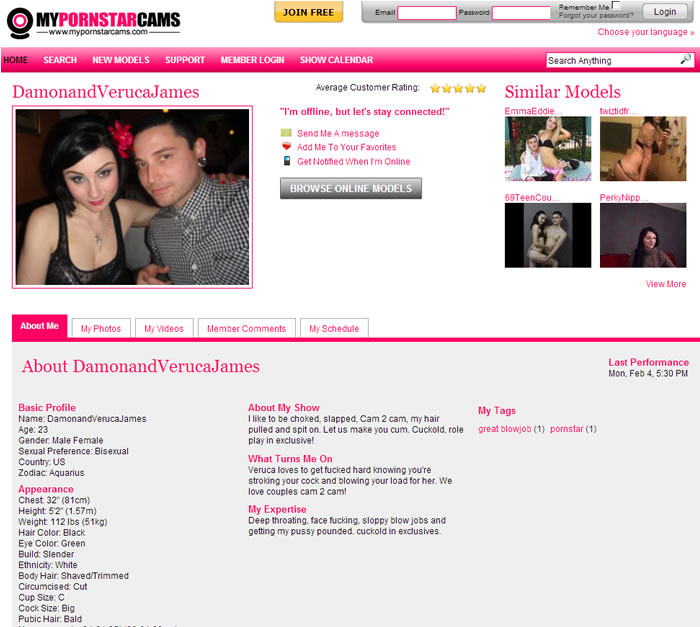This screenshot has width=700, height=627.
Task: Open the My Videos tab
Action: click(x=164, y=328)
